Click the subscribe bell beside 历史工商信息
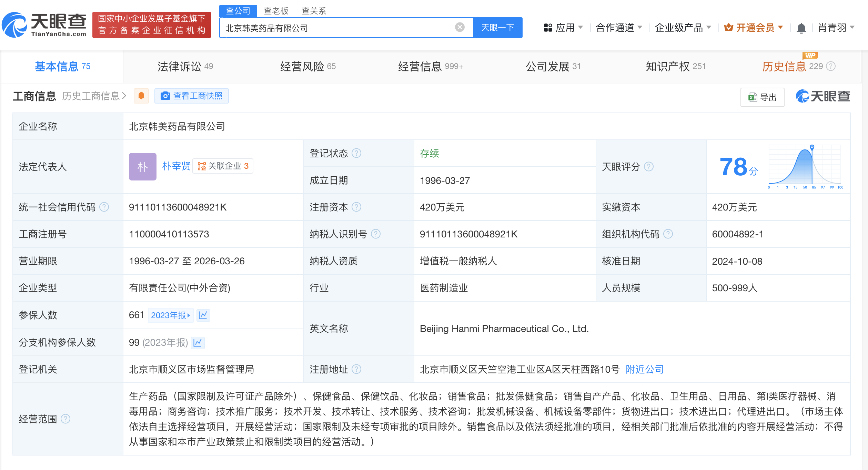868x470 pixels. click(141, 96)
